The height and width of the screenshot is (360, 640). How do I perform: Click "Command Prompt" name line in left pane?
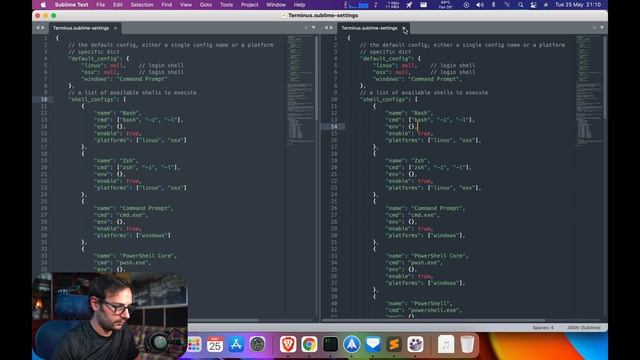coord(133,208)
